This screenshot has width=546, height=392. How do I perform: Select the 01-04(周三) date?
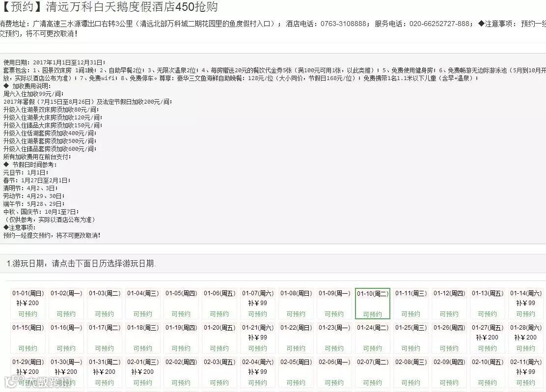point(143,304)
